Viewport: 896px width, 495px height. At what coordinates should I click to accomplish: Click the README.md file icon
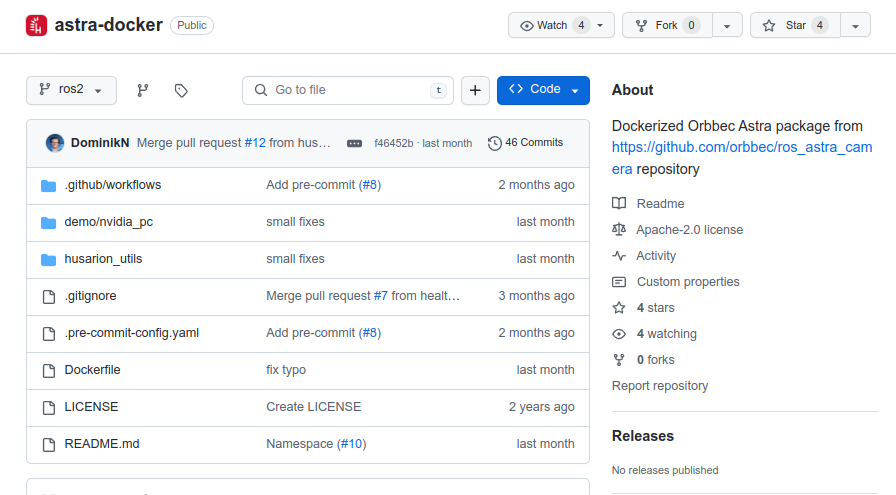tap(49, 445)
